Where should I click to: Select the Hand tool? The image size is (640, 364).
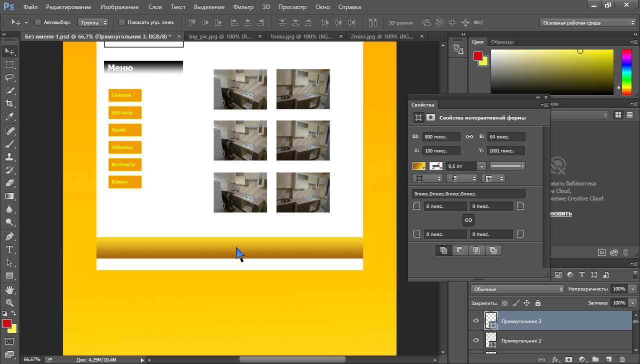pos(9,290)
